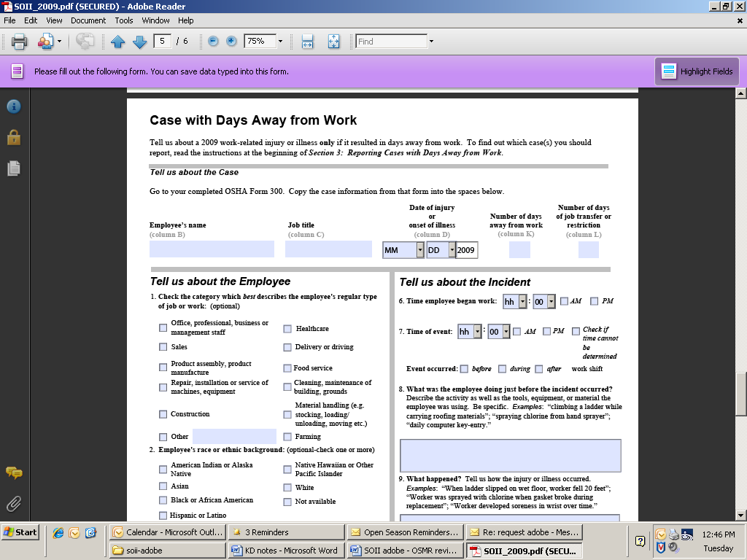Check the Healthcare job category box

coord(287,329)
